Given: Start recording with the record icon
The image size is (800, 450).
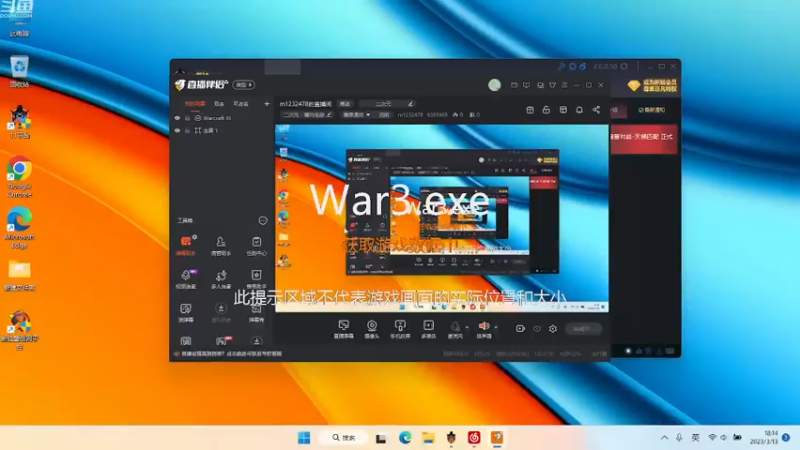Looking at the screenshot, I should [520, 329].
